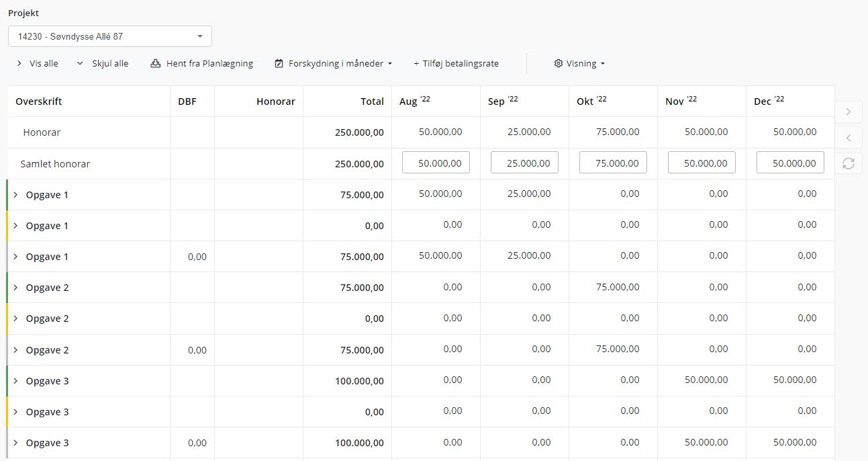Expand the gray-marked Opgave 1 row
The image size is (868, 461).
coord(16,257)
